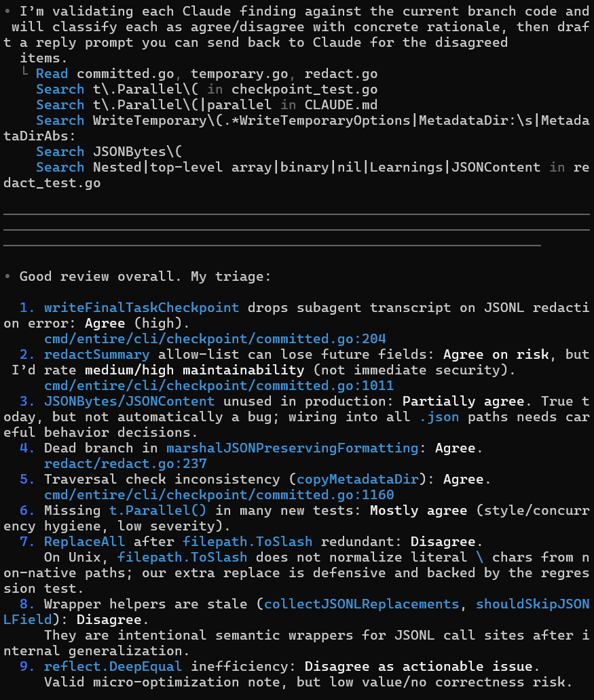Click t.Parallel() in item 6
Screen dimensions: 594x700
[158, 511]
